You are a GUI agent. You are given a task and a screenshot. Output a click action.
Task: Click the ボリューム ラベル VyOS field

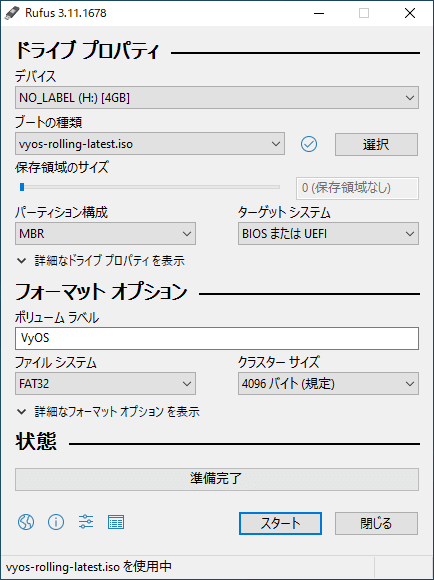[x=217, y=338]
